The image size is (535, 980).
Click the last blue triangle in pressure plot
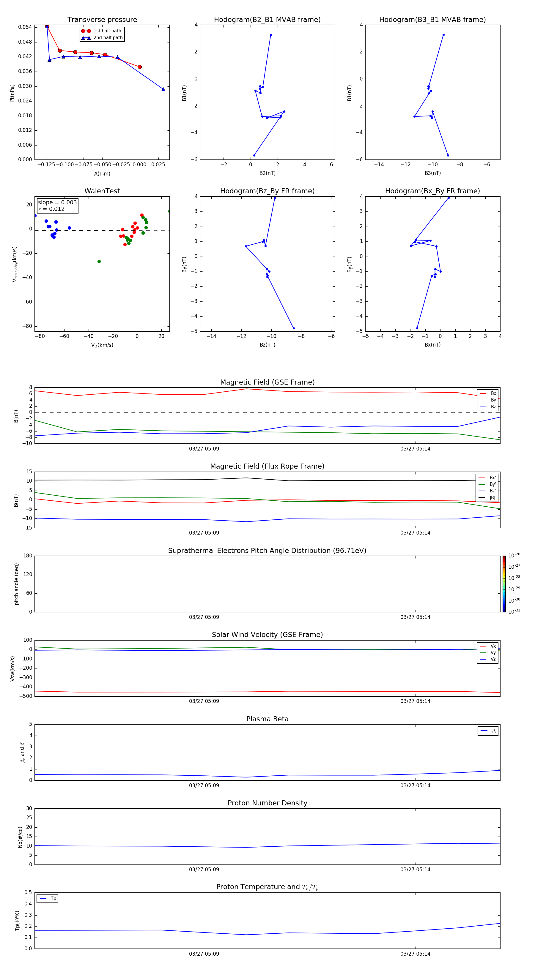[163, 89]
